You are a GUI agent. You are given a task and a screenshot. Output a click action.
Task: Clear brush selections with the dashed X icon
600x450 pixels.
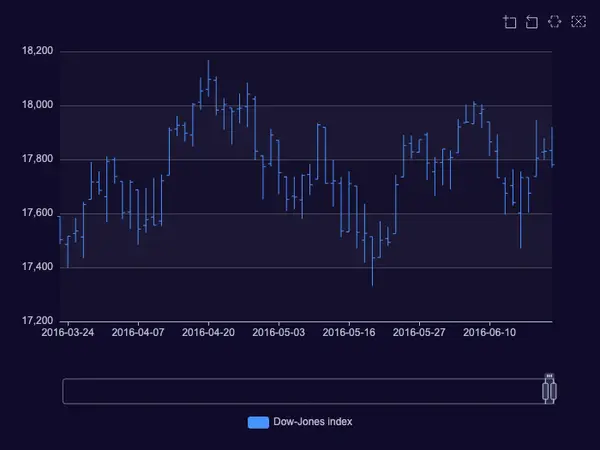578,21
